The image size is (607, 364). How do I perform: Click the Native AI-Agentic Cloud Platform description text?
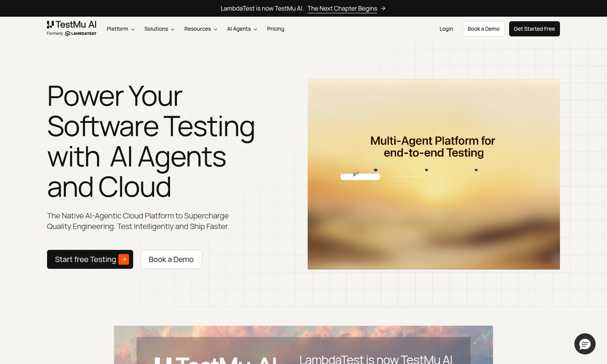coord(138,221)
